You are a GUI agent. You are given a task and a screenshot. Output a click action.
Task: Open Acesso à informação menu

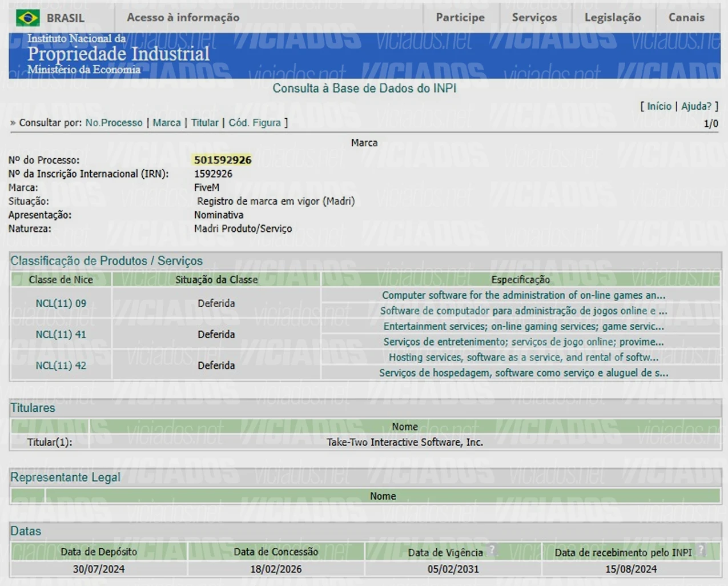183,18
